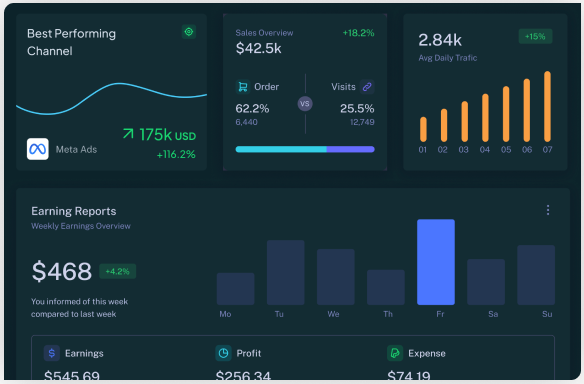Select the highlighted blue Fr earnings bar
584x384 pixels.
436,262
